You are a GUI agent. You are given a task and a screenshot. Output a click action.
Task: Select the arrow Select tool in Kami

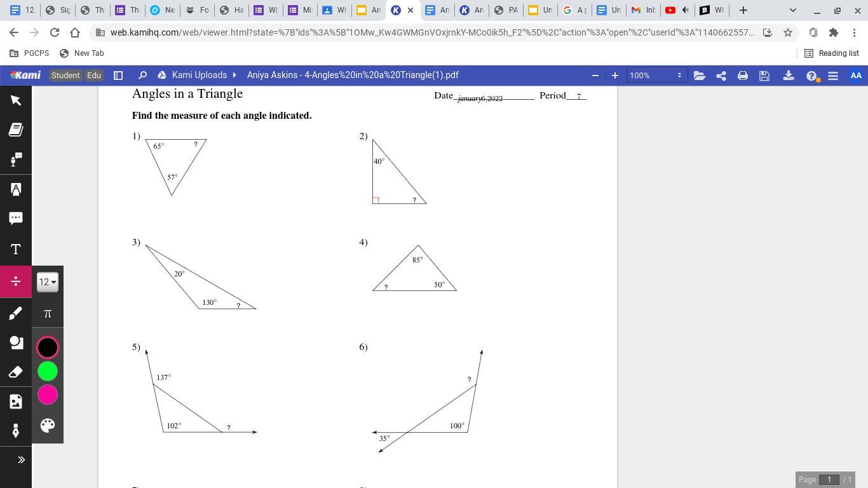pos(16,100)
